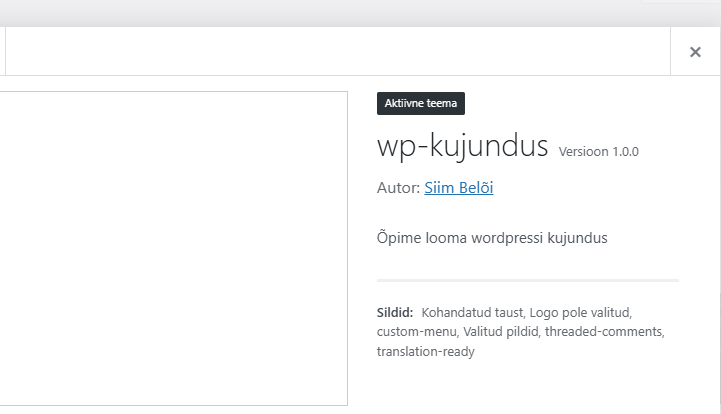The image size is (721, 414).
Task: Click the Sildid: label
Action: 395,312
